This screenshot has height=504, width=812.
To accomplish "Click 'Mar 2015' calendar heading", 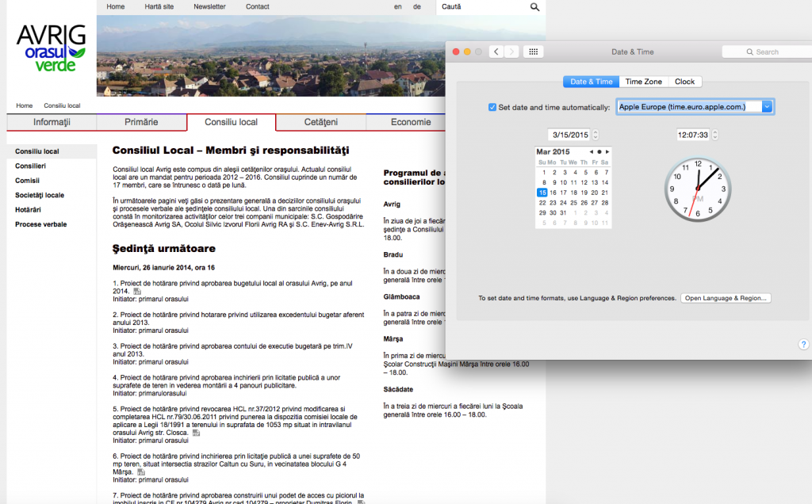I will 553,151.
